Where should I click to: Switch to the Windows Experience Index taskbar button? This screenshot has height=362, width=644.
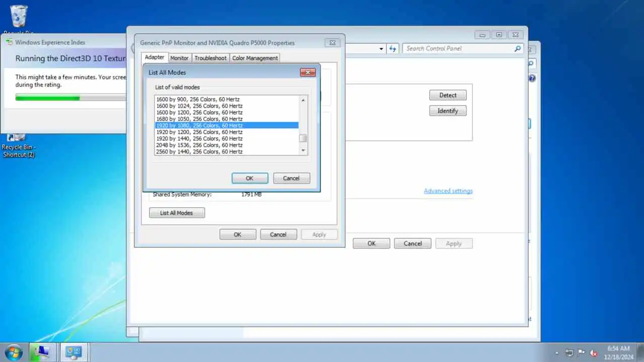(42, 352)
